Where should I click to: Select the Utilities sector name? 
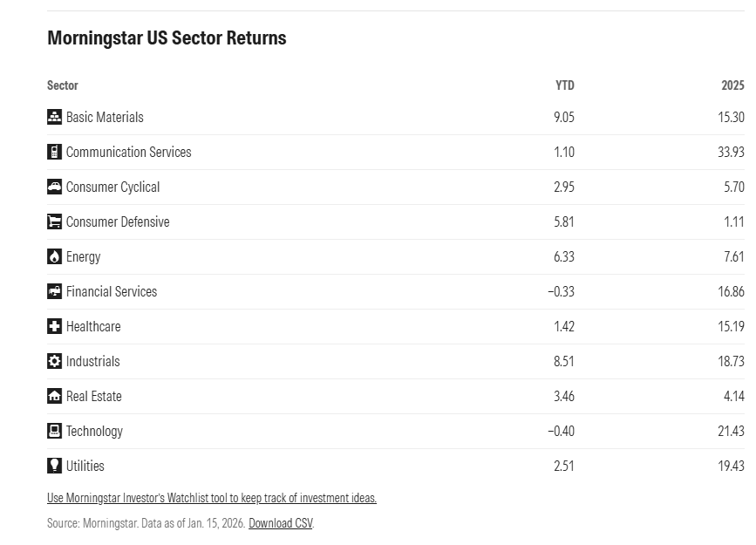85,466
